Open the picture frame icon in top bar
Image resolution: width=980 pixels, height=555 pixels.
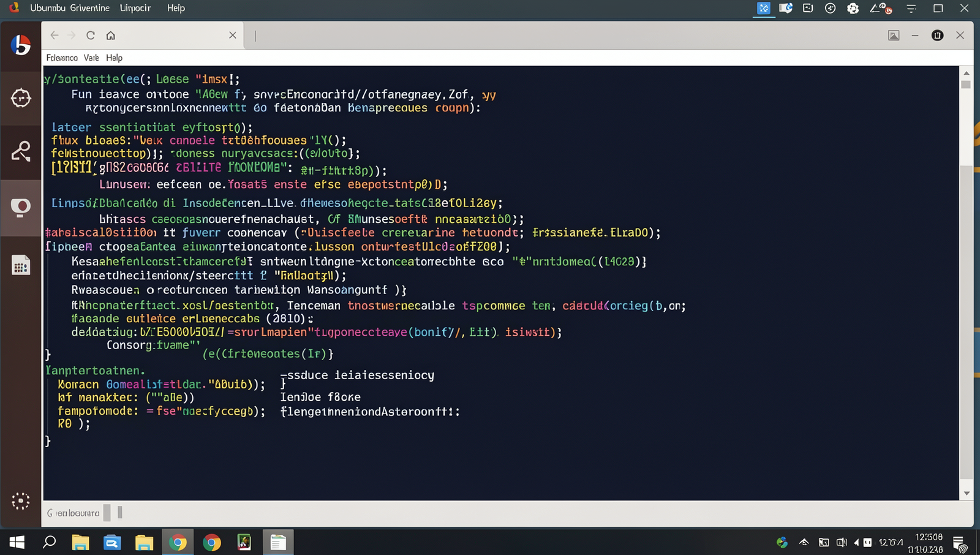tap(808, 9)
